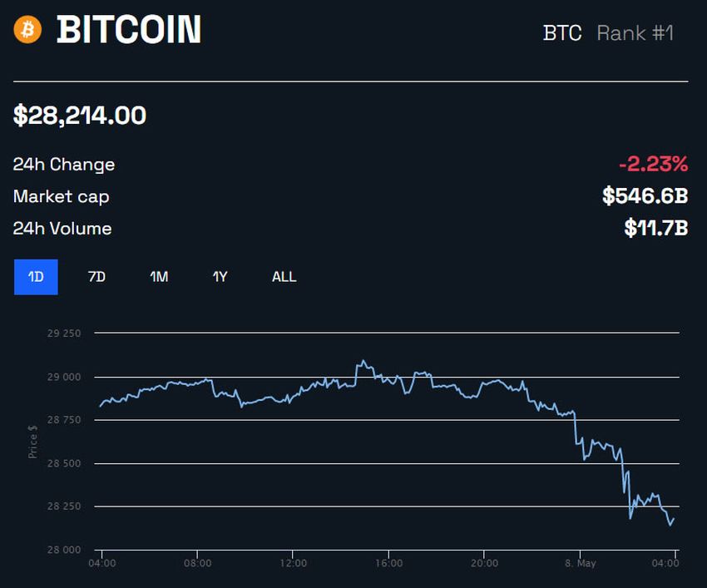This screenshot has height=588, width=707.
Task: Show the ALL time chart
Action: click(284, 276)
